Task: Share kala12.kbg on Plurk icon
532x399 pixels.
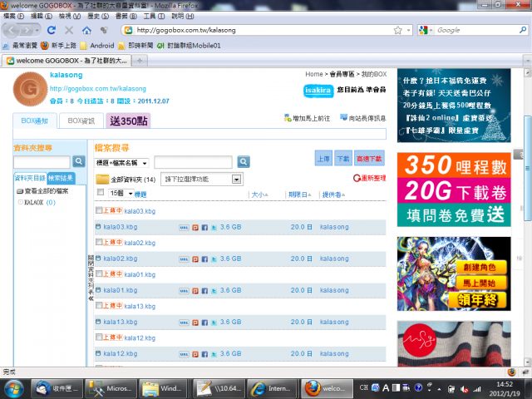Action: [195, 354]
